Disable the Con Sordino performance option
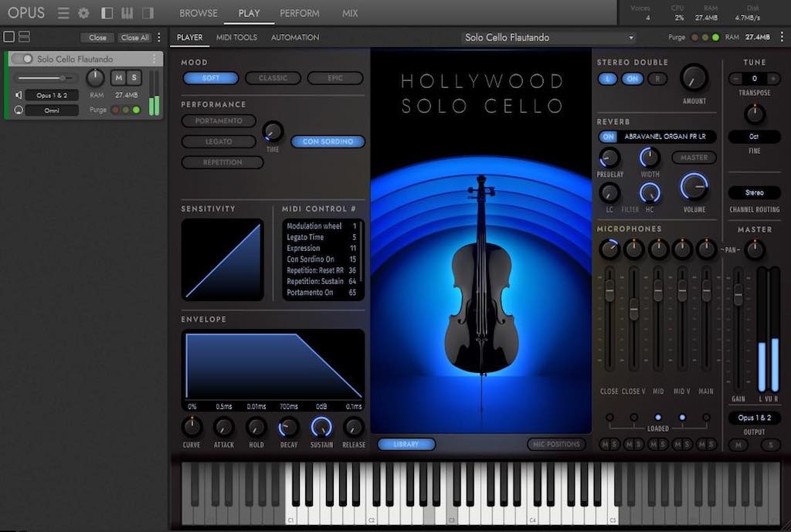Image resolution: width=791 pixels, height=532 pixels. pyautogui.click(x=328, y=141)
